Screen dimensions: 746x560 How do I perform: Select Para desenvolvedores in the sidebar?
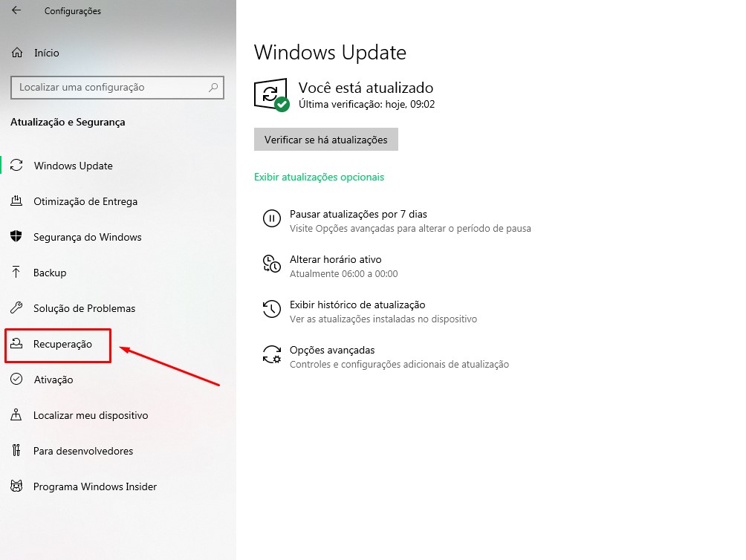coord(82,451)
